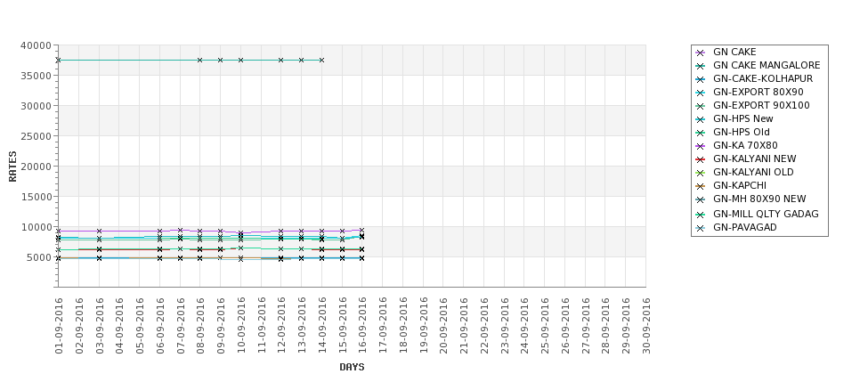Select the GN-EXPORT 90X100 legend label

pyautogui.click(x=761, y=106)
